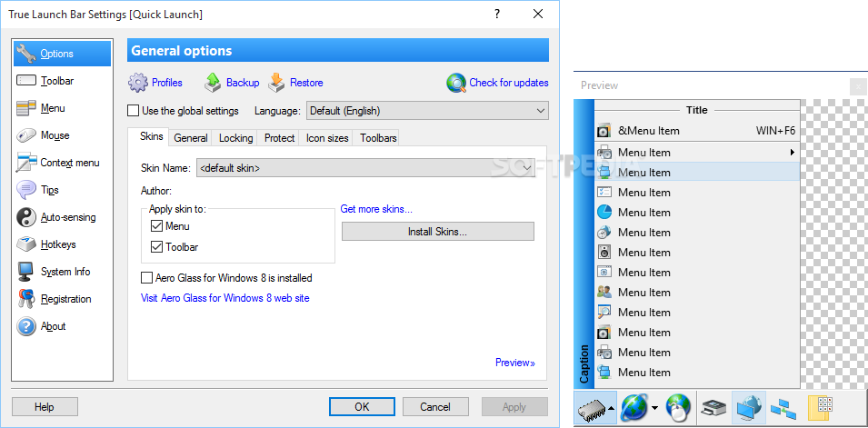The width and height of the screenshot is (868, 428).
Task: Click the Apply button
Action: [514, 407]
